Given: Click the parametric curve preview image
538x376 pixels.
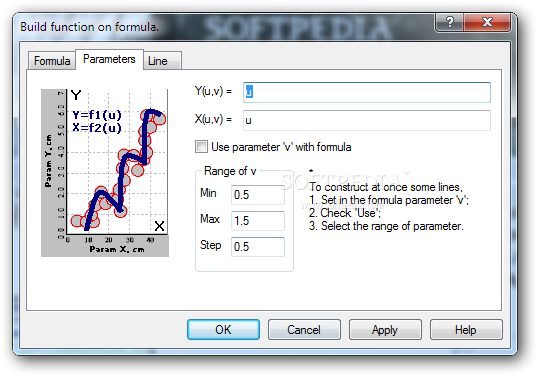Looking at the screenshot, I should tap(105, 173).
